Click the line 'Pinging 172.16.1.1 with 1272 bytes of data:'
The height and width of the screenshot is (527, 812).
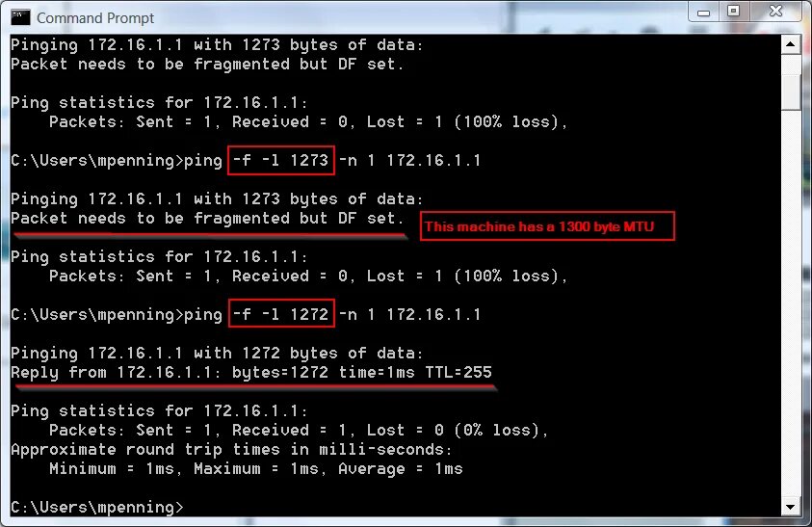217,354
